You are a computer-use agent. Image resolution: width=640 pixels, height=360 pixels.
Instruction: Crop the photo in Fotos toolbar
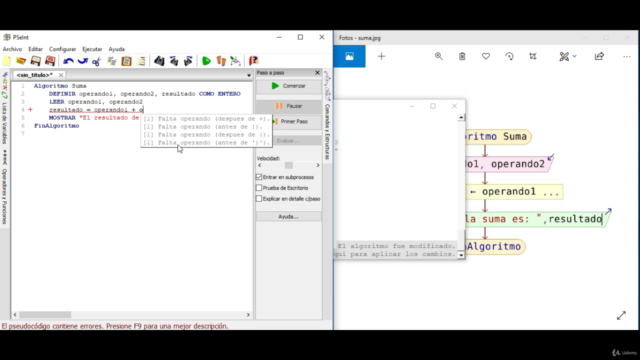533,56
